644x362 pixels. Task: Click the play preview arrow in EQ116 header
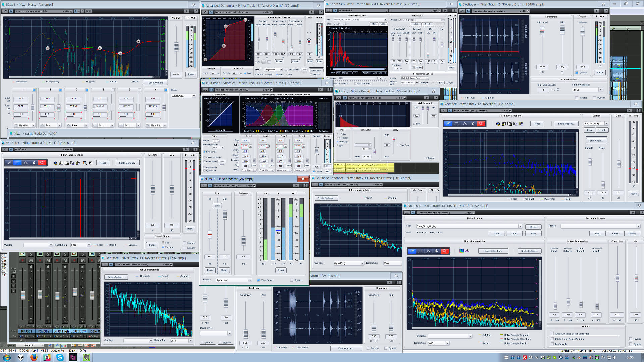pos(186,11)
